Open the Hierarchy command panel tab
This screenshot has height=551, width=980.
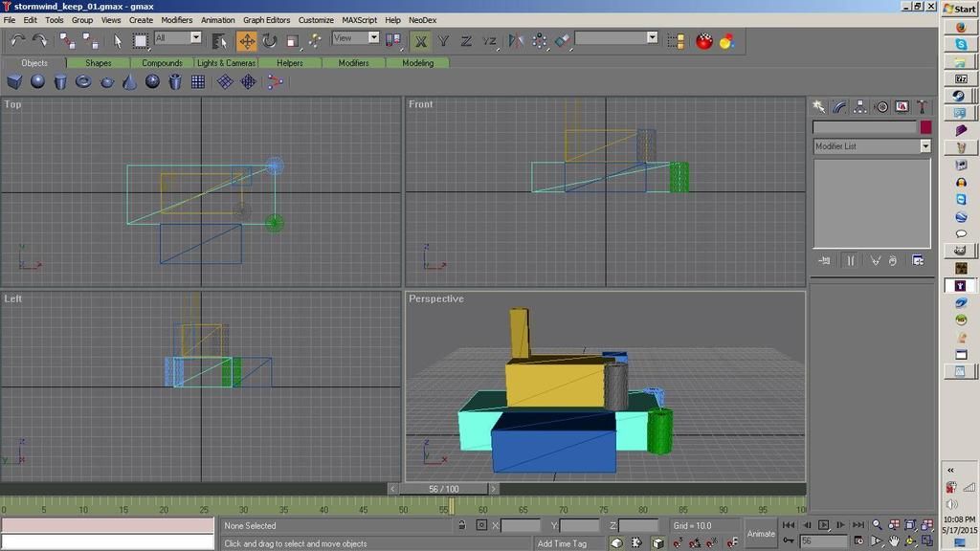pos(860,107)
